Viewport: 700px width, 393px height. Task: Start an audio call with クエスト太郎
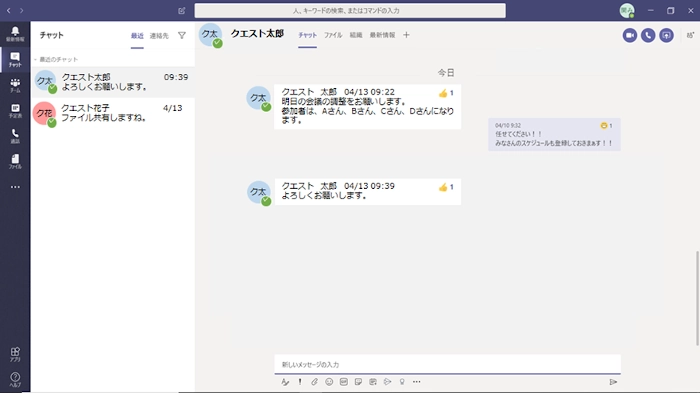(648, 35)
